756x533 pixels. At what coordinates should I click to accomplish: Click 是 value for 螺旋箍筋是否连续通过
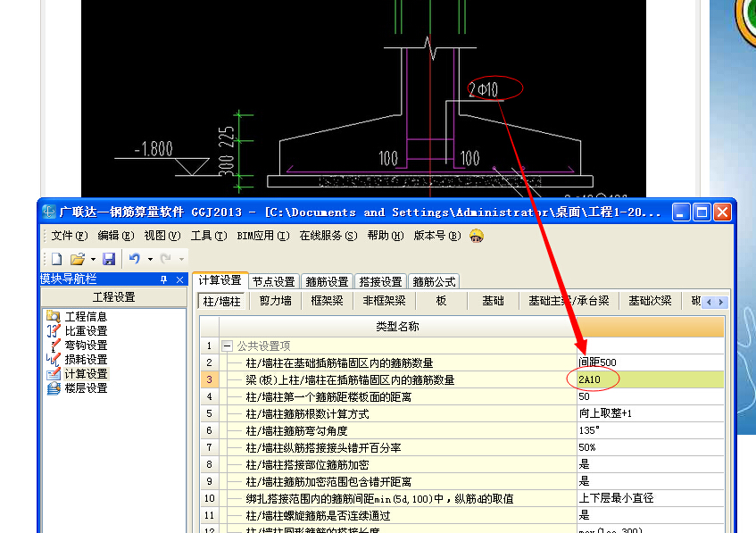(x=651, y=514)
